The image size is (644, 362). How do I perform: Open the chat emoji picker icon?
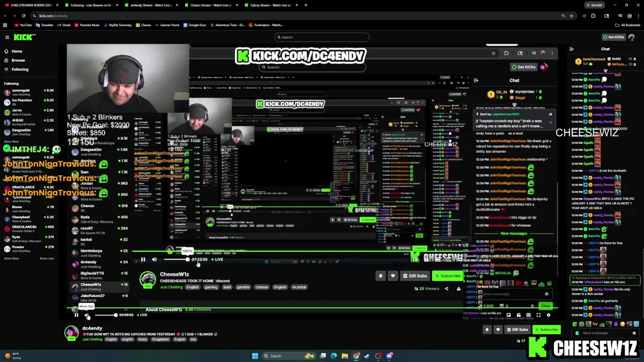(634, 333)
